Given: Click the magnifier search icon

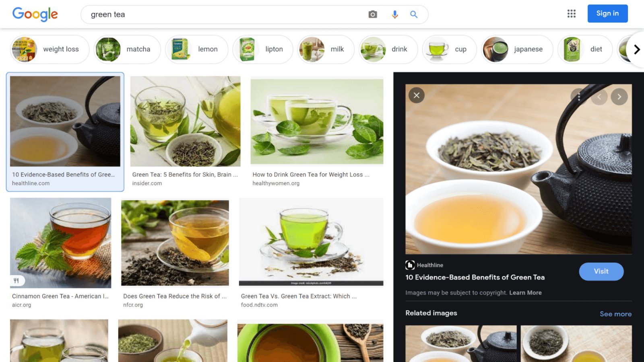Looking at the screenshot, I should [x=414, y=14].
